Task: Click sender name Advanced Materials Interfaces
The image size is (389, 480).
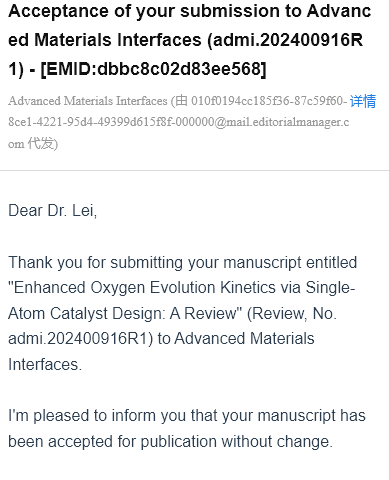Action: coord(88,101)
